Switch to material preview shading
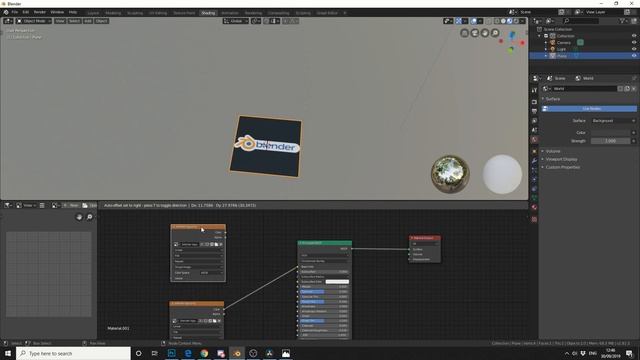Screen dimensions: 640x360 [x=509, y=21]
